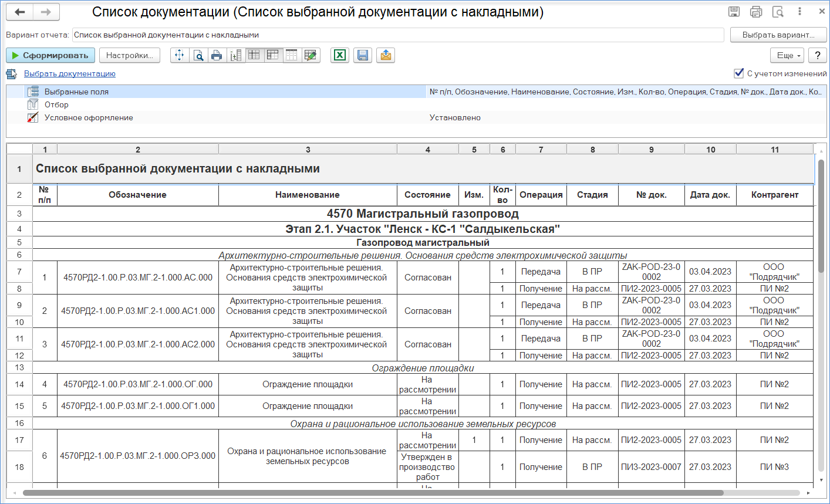Click the print icon in report toolbar
Screen dimensions: 830x504
click(x=217, y=55)
